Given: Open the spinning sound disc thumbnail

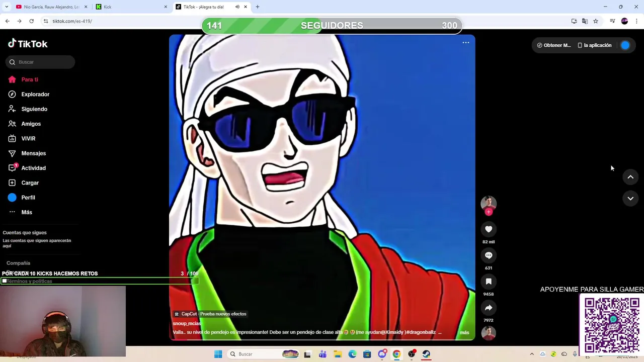Looking at the screenshot, I should coord(489,333).
